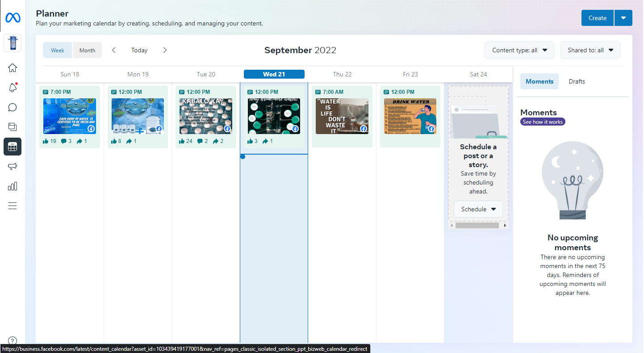Screen dimensions: 644x353
Task: Click like count 8 on Monday post
Action: pyautogui.click(x=116, y=141)
